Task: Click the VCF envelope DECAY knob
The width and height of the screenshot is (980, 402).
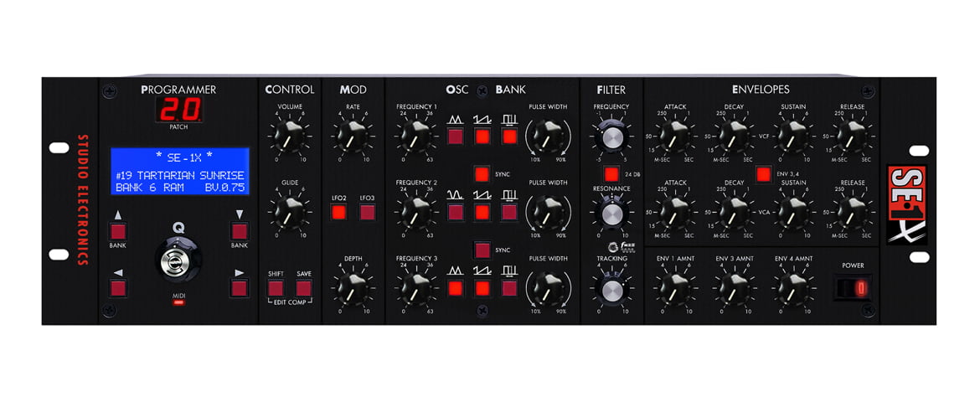Action: pyautogui.click(x=734, y=135)
